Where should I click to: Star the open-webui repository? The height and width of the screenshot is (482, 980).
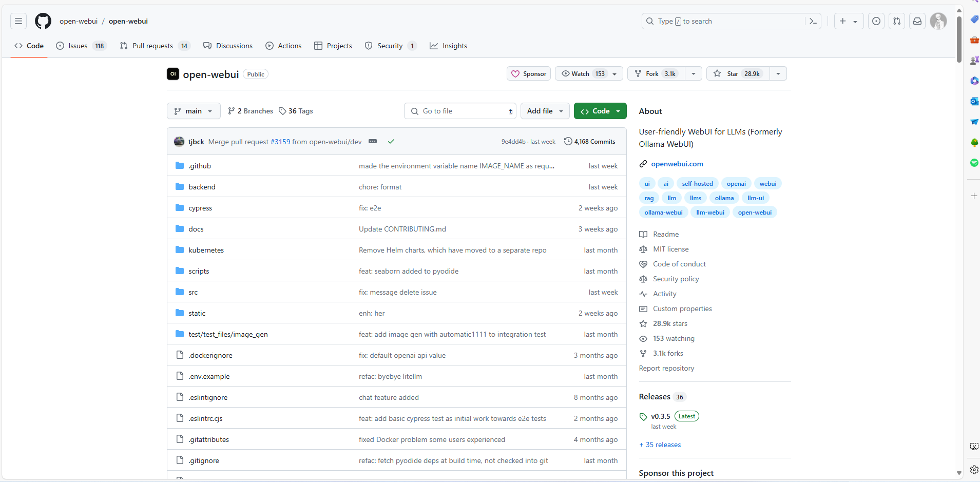pos(738,73)
